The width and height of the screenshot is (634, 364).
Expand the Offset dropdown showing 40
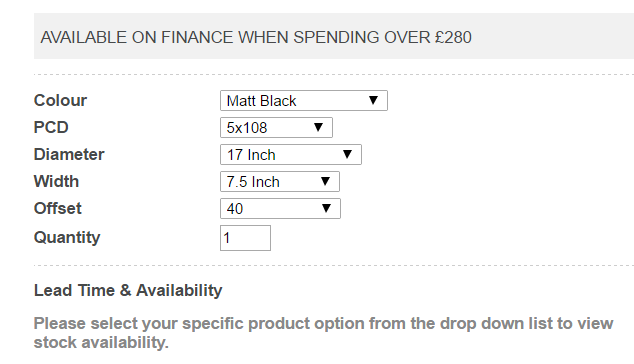280,209
